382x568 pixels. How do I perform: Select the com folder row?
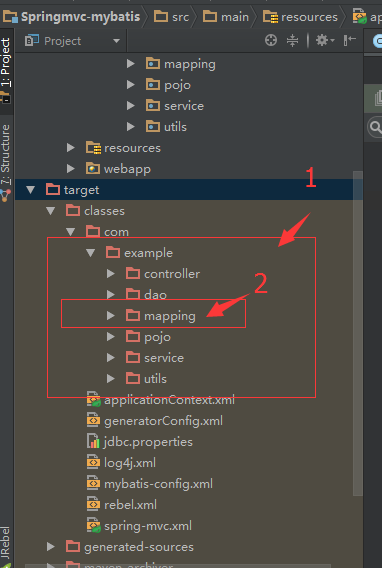(189, 232)
